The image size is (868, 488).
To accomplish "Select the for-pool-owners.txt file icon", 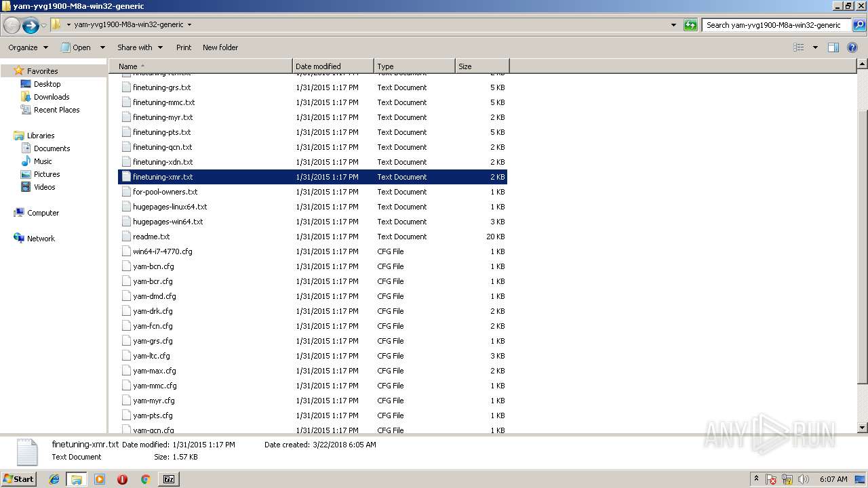I will coord(126,192).
